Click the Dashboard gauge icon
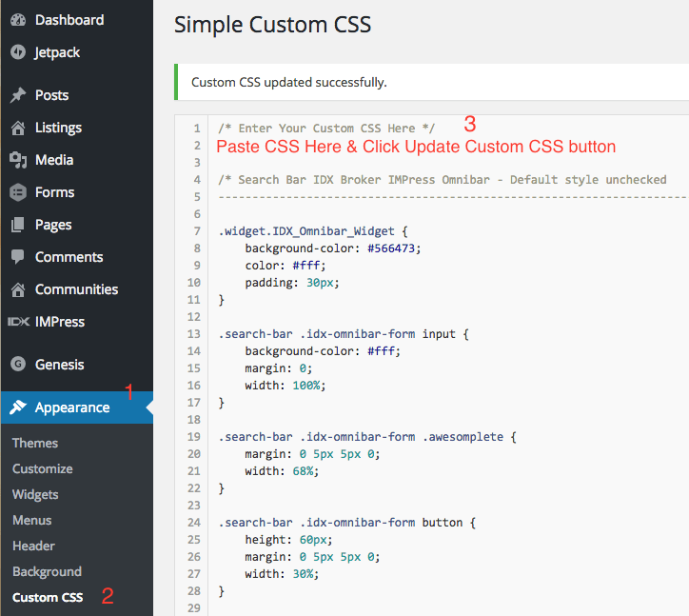The width and height of the screenshot is (689, 616). pyautogui.click(x=18, y=20)
